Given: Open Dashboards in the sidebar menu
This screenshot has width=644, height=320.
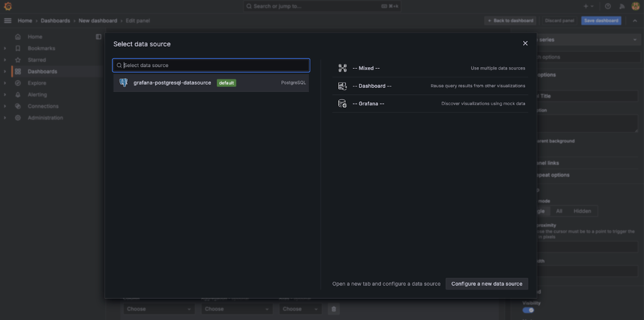Looking at the screenshot, I should [x=42, y=71].
